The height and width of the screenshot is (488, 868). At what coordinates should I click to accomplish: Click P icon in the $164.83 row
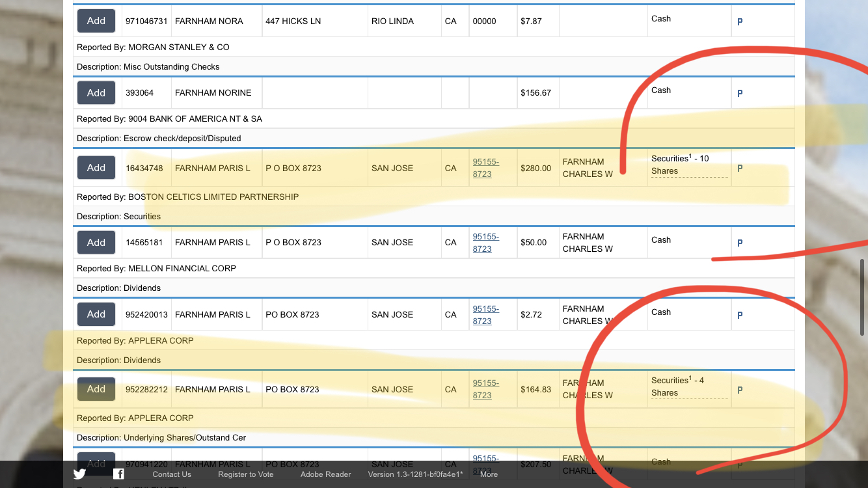click(x=740, y=390)
